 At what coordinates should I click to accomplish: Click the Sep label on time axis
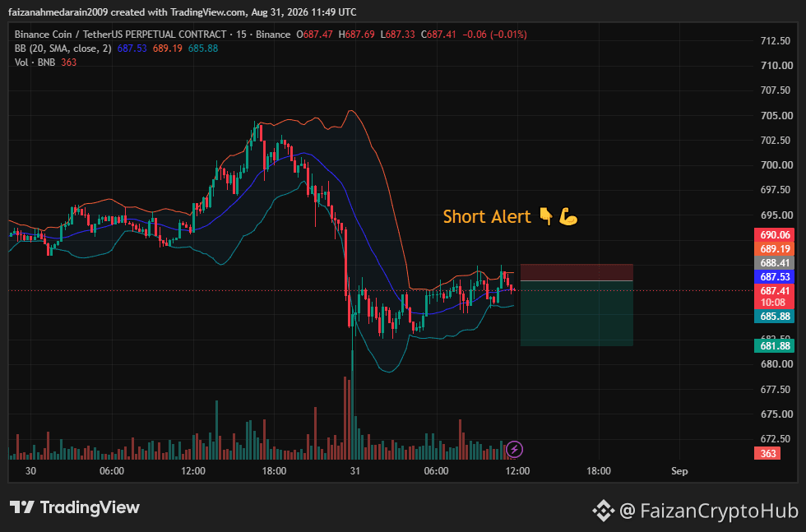pyautogui.click(x=679, y=471)
